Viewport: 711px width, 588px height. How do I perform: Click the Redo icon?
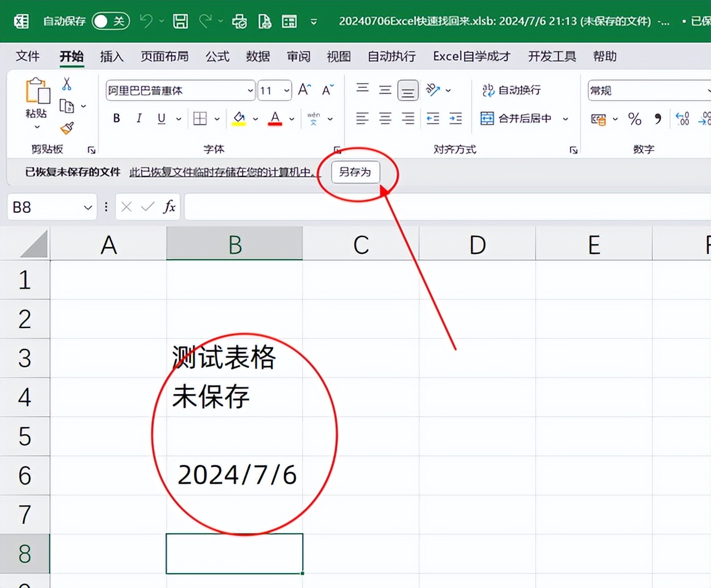click(x=206, y=21)
